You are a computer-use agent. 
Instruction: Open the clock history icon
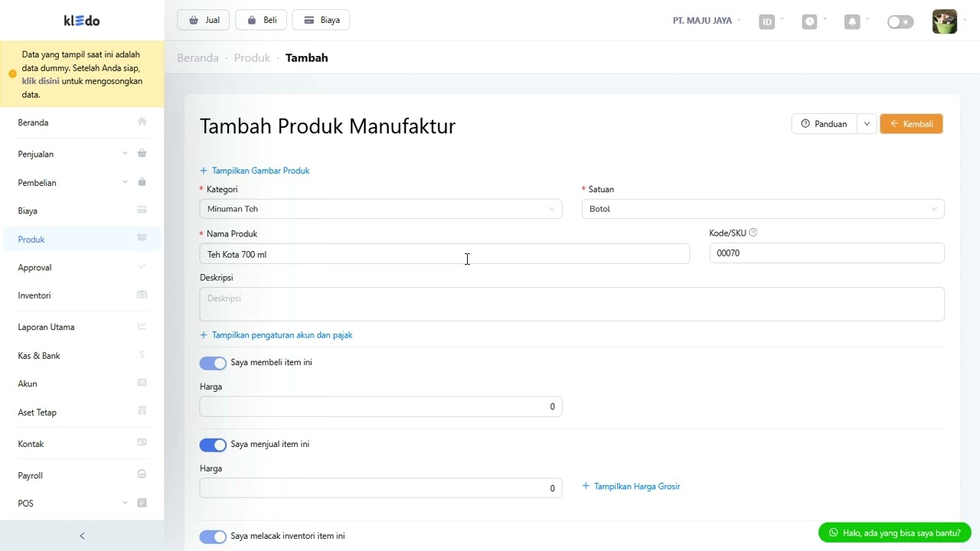(809, 21)
